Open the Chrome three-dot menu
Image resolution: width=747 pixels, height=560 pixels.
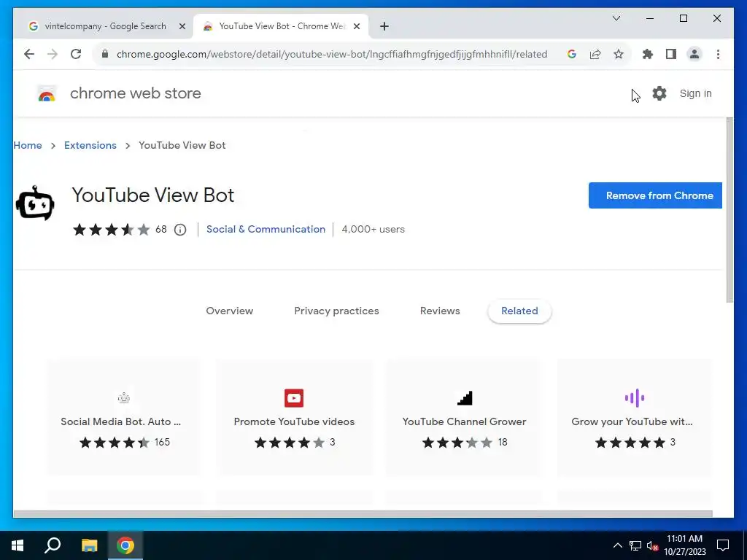(x=718, y=54)
